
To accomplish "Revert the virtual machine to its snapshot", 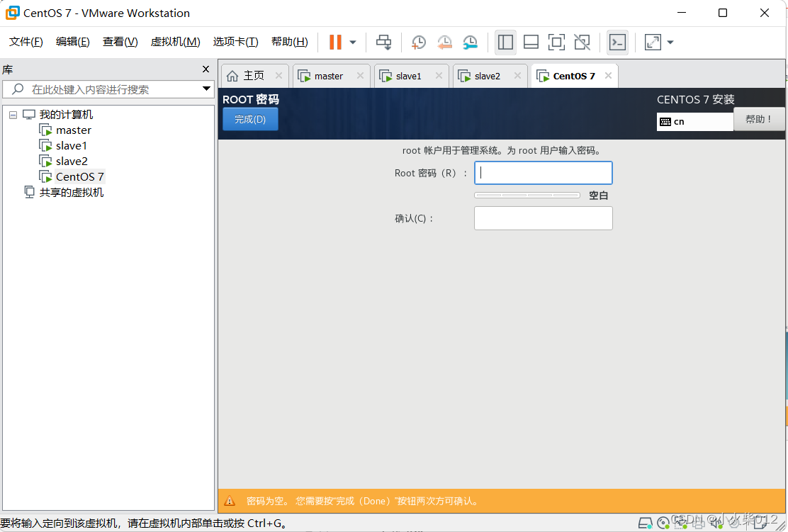I will point(444,43).
